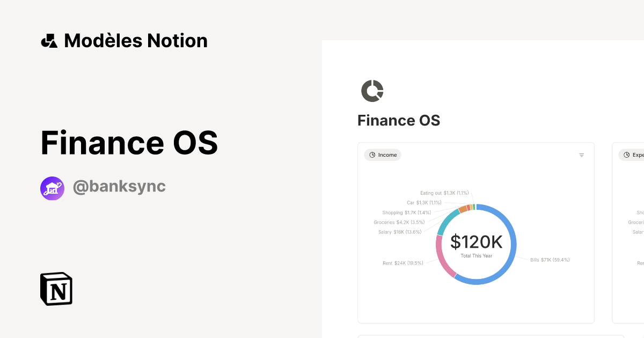Click the Modèles Notion block logo
This screenshot has width=644, height=338.
pos(49,40)
